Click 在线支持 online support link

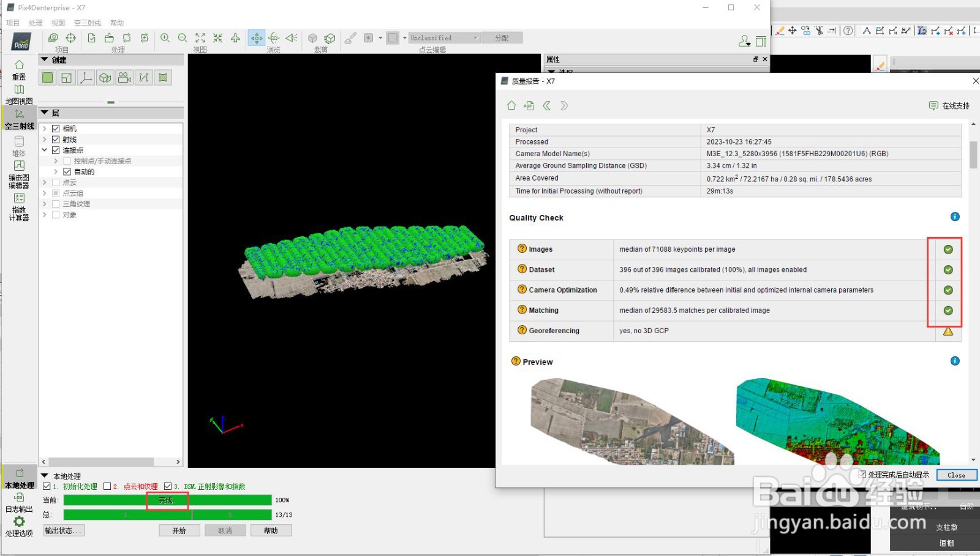click(949, 106)
